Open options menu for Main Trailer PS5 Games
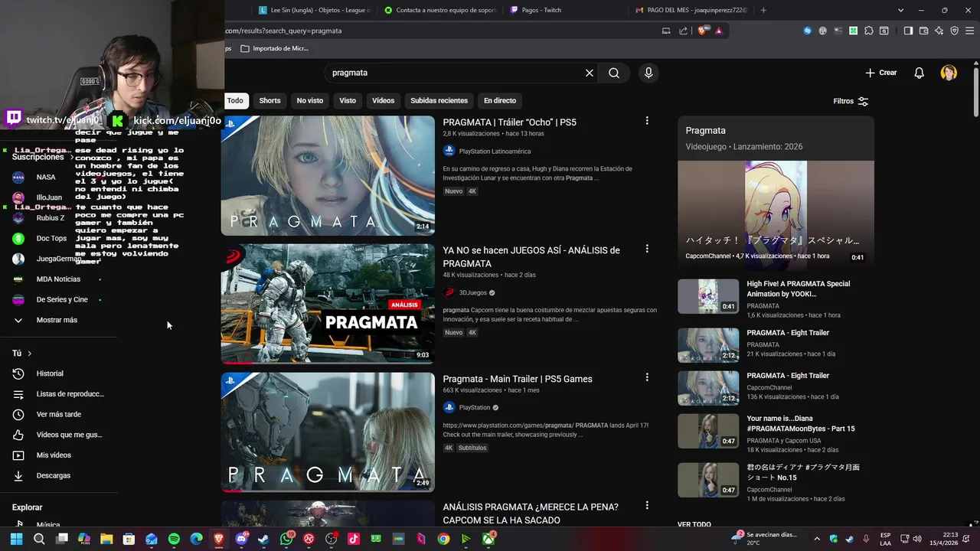This screenshot has height=551, width=980. coord(647,377)
